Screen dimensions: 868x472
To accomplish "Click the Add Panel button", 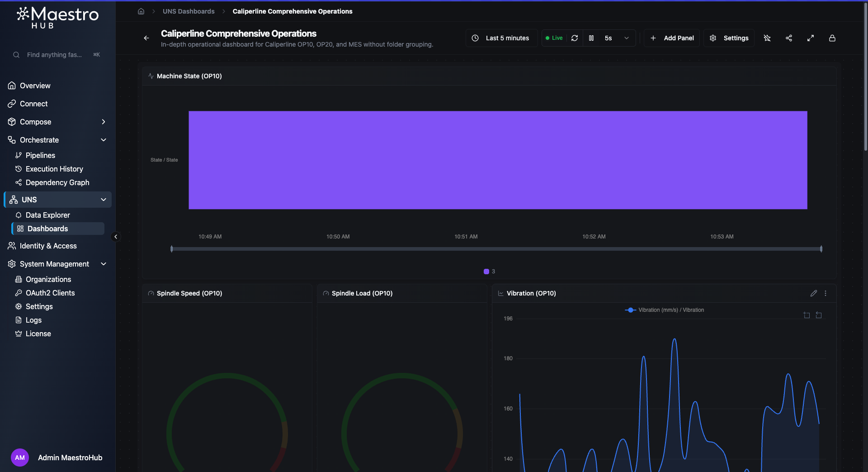I will click(672, 38).
